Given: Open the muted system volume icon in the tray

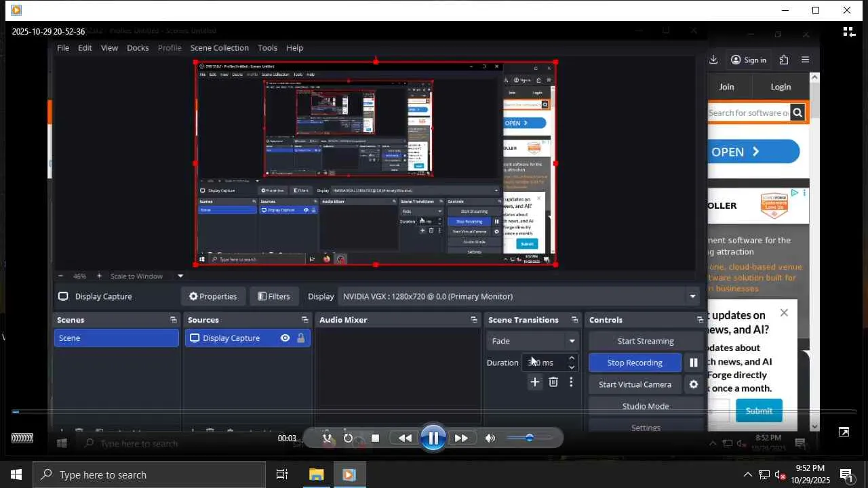Looking at the screenshot, I should tap(780, 474).
